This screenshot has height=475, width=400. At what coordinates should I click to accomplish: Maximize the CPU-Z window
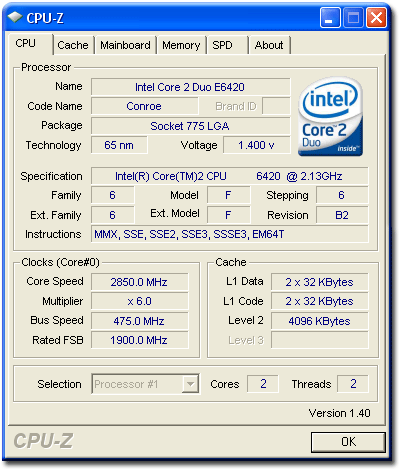pyautogui.click(x=353, y=18)
